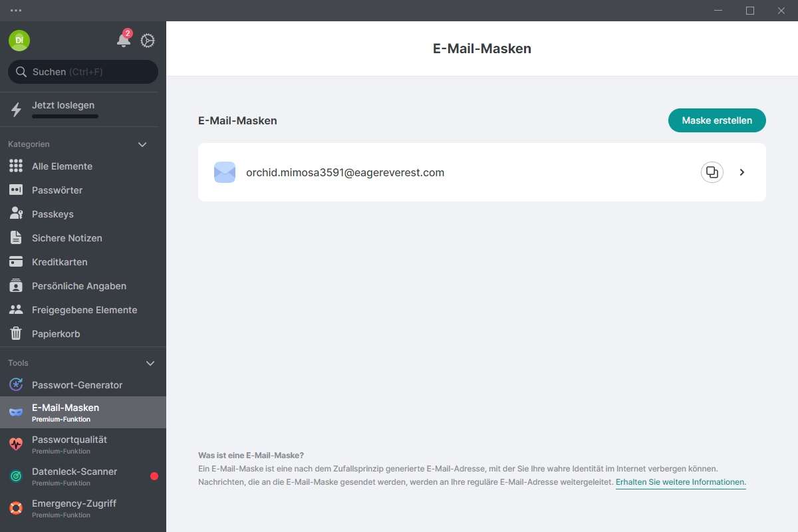Click the Passwörter icon

16,190
